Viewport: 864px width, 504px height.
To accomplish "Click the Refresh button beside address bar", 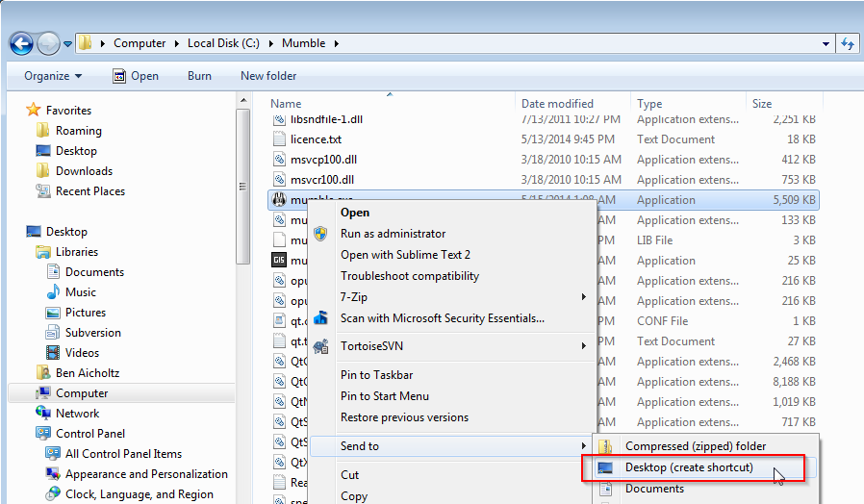I will pyautogui.click(x=848, y=43).
